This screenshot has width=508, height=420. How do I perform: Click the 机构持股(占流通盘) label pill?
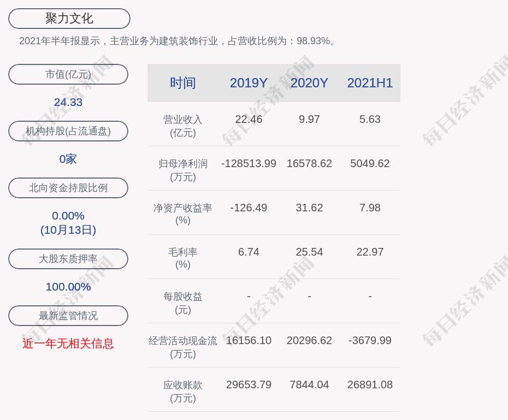[x=68, y=131]
